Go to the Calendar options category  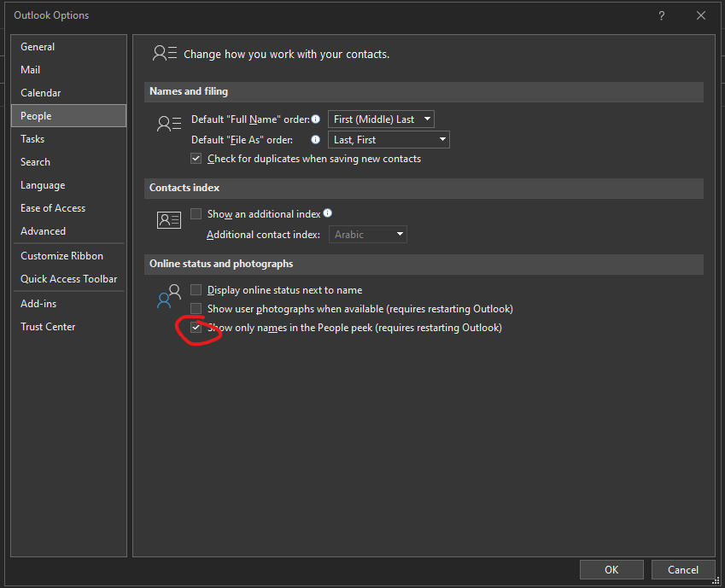[x=68, y=93]
